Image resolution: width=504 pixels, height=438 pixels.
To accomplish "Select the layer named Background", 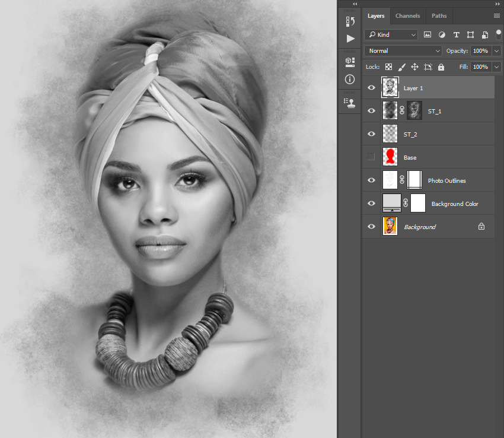I will click(x=428, y=227).
